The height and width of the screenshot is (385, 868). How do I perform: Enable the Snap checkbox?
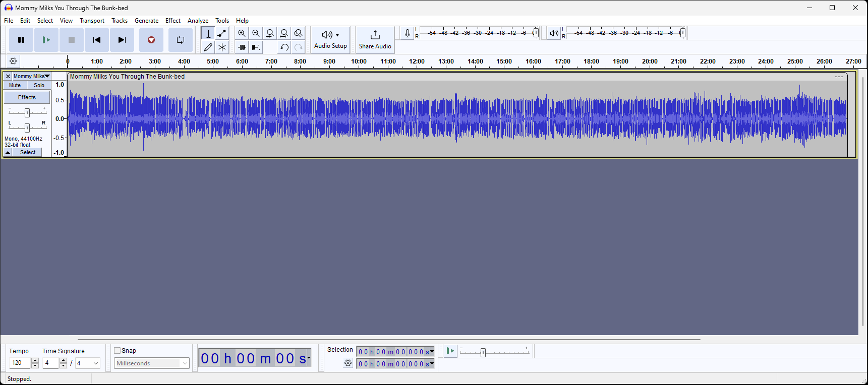pyautogui.click(x=117, y=351)
